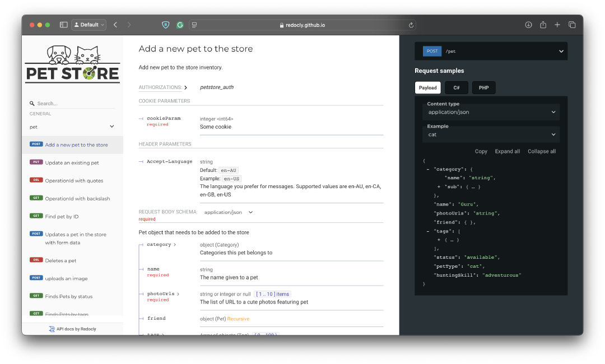
Task: Open the Content type dropdown
Action: click(491, 112)
